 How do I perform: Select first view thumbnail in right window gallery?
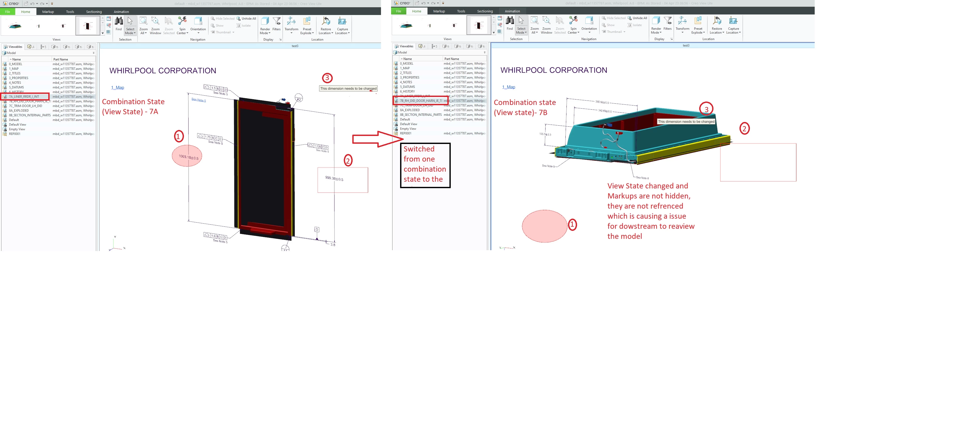[x=406, y=26]
